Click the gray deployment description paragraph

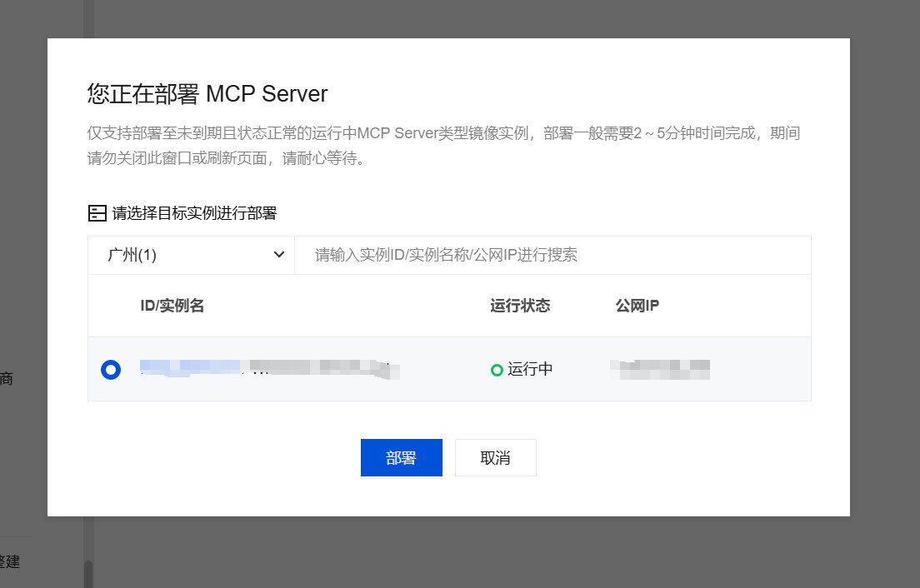[443, 146]
